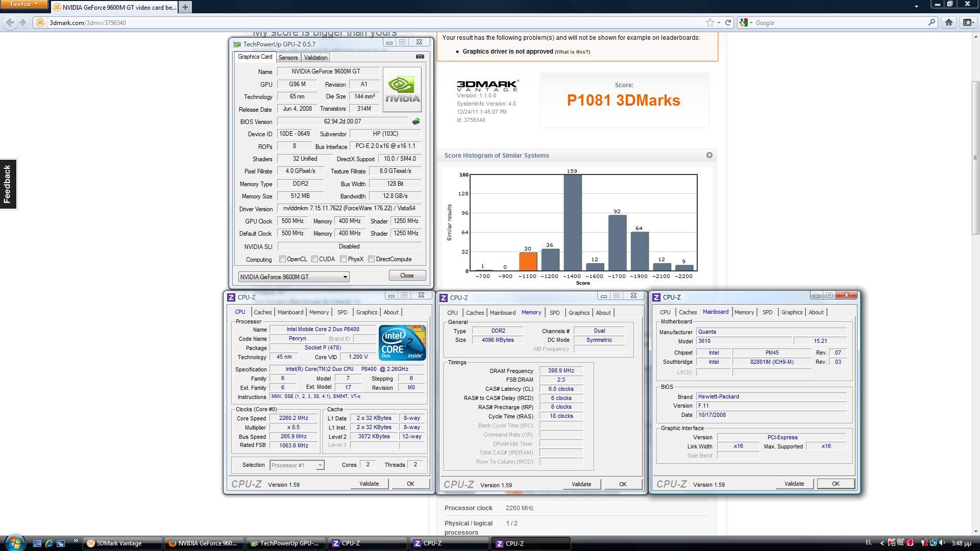The image size is (980, 551).
Task: Click OK in the Memory CPU-Z window
Action: [x=623, y=484]
